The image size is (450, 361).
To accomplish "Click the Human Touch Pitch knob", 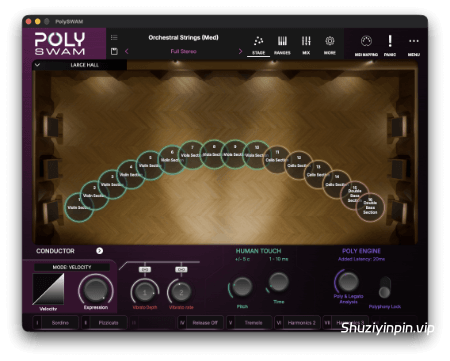I will pyautogui.click(x=242, y=286).
